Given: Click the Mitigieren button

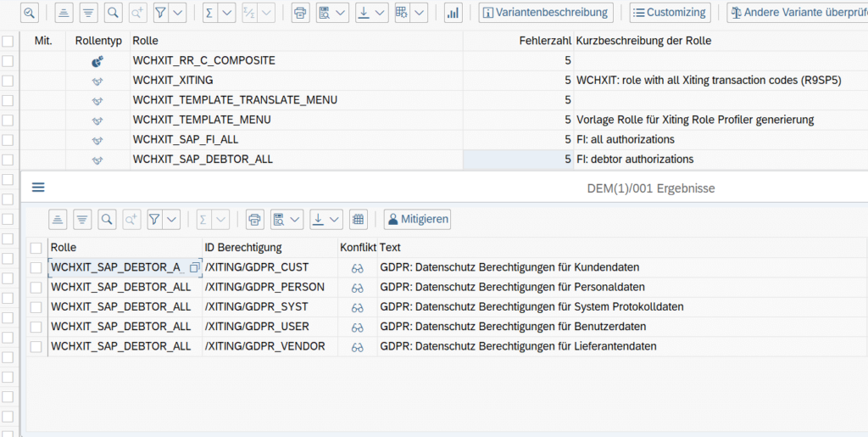Looking at the screenshot, I should click(417, 219).
